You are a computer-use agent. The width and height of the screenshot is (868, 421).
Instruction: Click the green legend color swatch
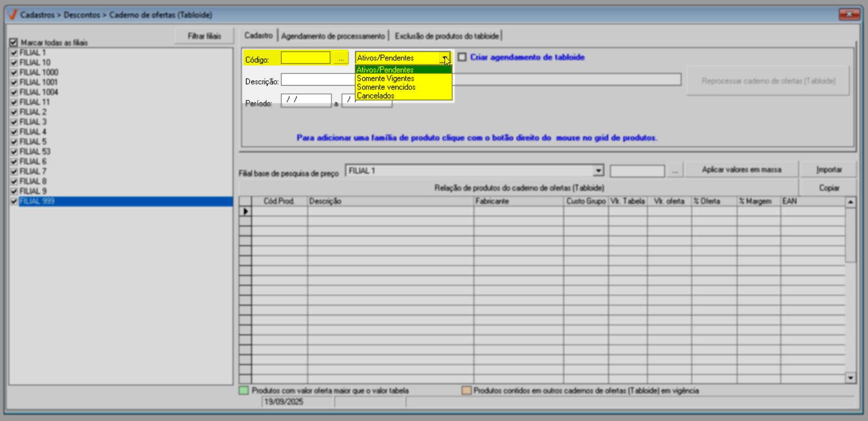[244, 391]
